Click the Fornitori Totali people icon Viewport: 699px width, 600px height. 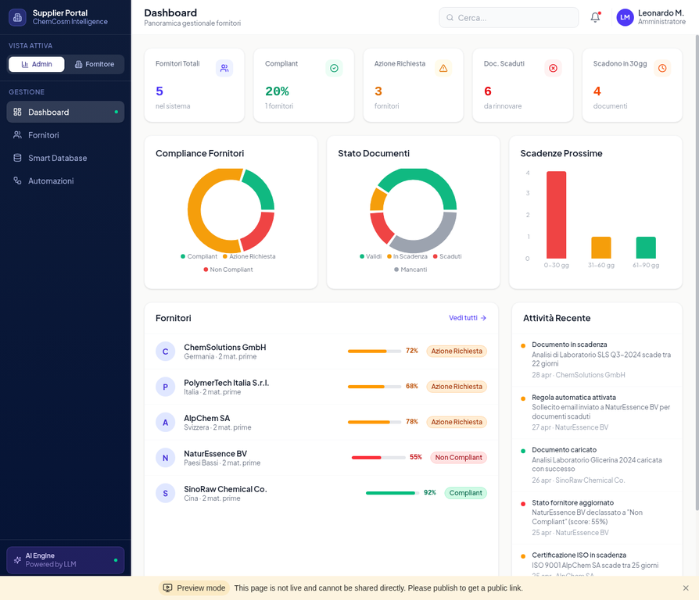tap(224, 68)
